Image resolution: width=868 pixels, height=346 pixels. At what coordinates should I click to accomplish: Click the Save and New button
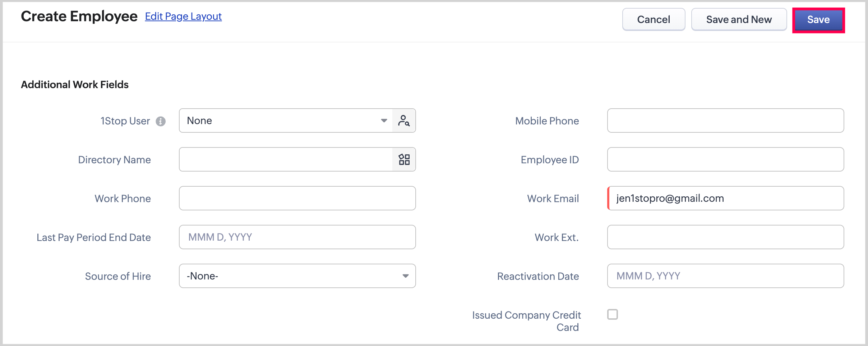(x=739, y=20)
